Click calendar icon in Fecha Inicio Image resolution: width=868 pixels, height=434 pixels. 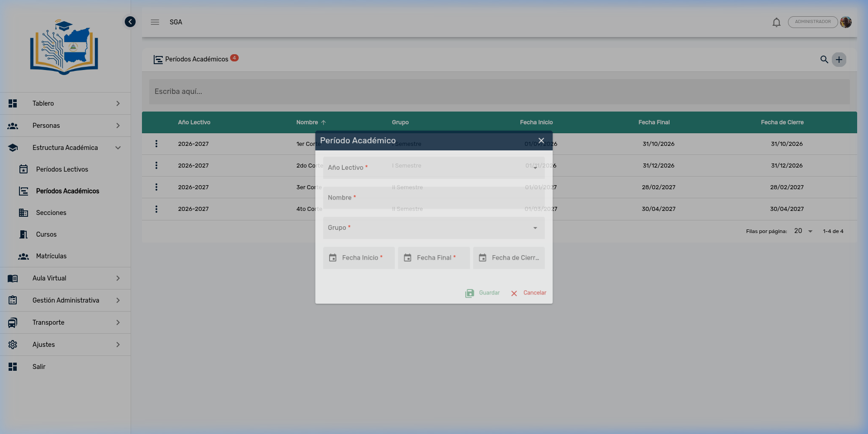pos(333,258)
